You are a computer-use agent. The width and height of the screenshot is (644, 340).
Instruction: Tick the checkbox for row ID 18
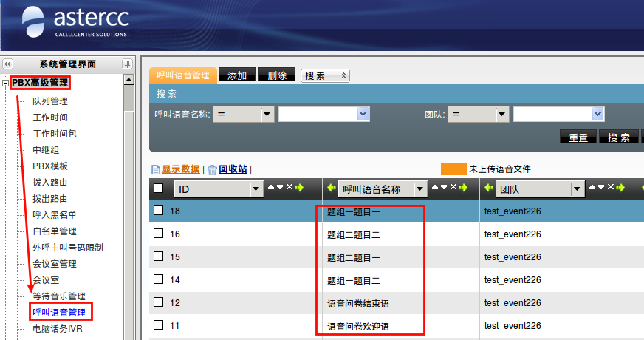(x=159, y=211)
